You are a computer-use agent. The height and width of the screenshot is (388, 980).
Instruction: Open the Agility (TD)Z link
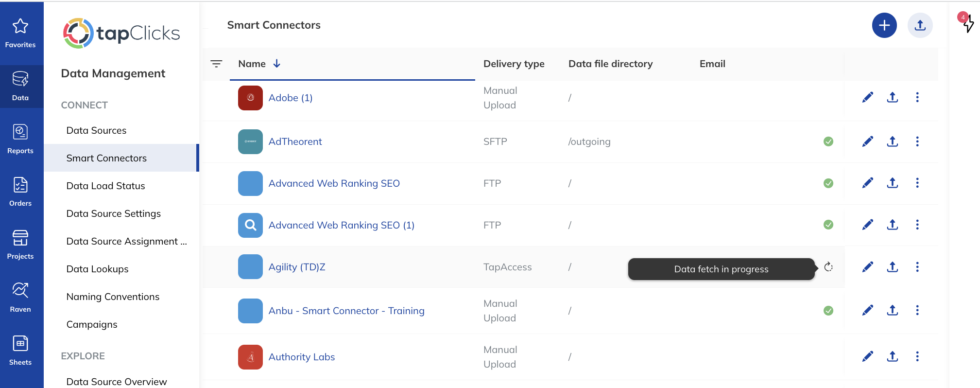[x=297, y=267]
